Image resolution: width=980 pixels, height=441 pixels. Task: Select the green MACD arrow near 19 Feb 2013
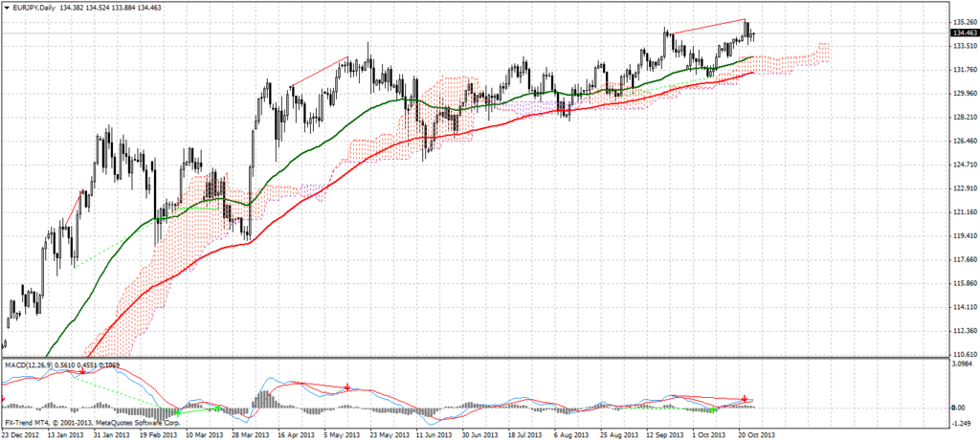pyautogui.click(x=178, y=410)
